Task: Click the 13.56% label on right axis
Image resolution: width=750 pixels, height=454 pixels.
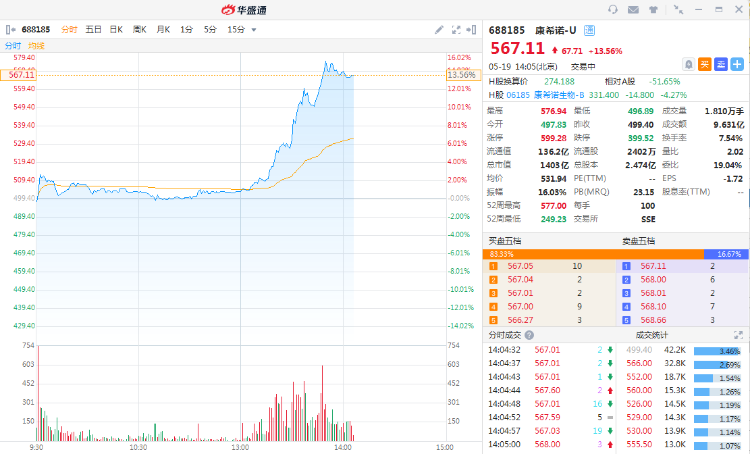Action: 463,75
